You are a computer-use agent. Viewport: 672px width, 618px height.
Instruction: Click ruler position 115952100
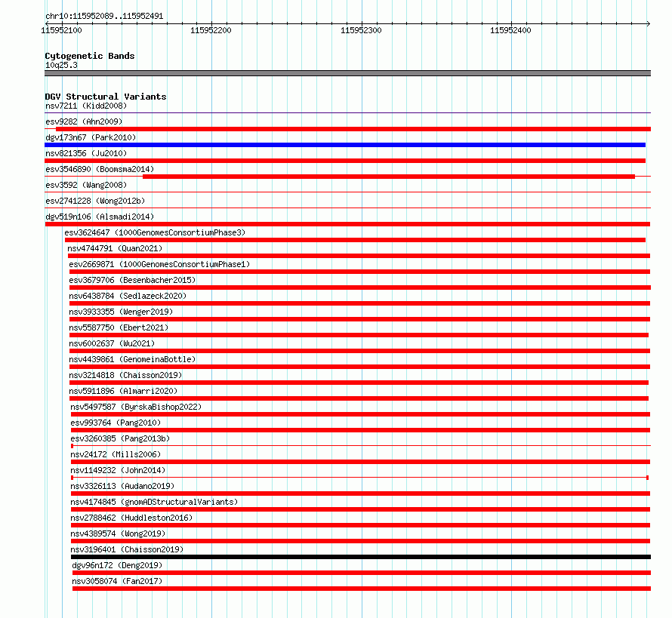(61, 30)
